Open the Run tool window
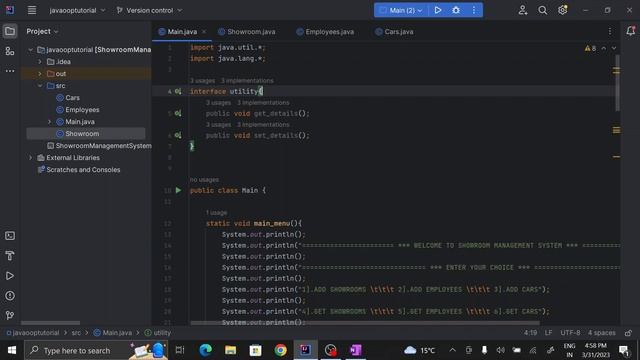Viewport: 640px width, 360px height. (x=10, y=276)
